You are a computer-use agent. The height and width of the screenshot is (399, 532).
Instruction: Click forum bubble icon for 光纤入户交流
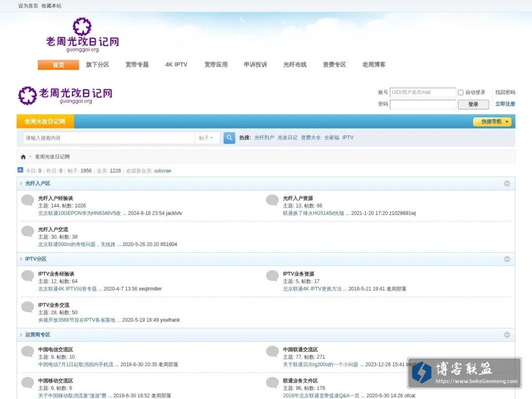[27, 231]
